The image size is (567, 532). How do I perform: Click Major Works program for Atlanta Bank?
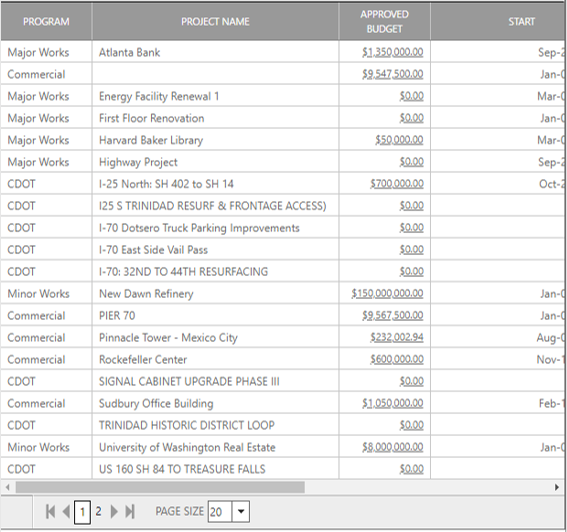[x=38, y=52]
